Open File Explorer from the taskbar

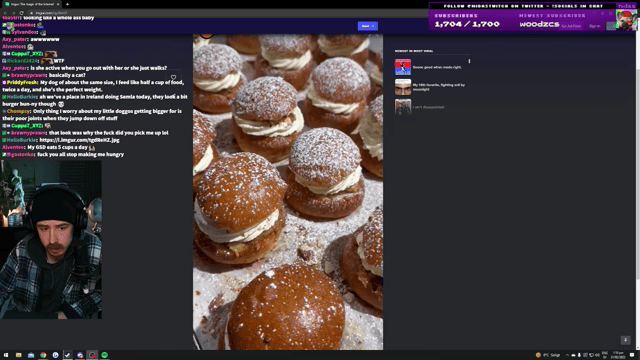coord(18,355)
